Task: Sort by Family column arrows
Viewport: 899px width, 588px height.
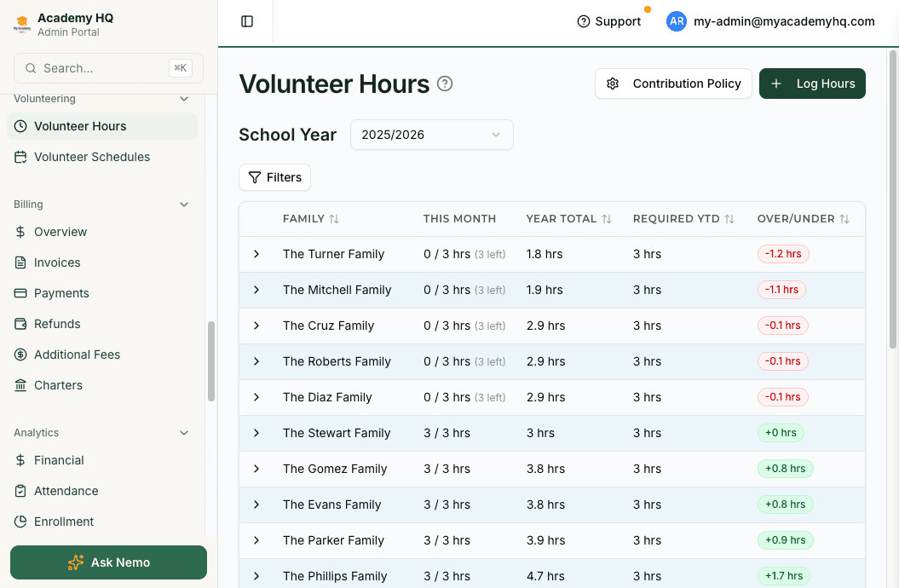Action: coord(334,219)
